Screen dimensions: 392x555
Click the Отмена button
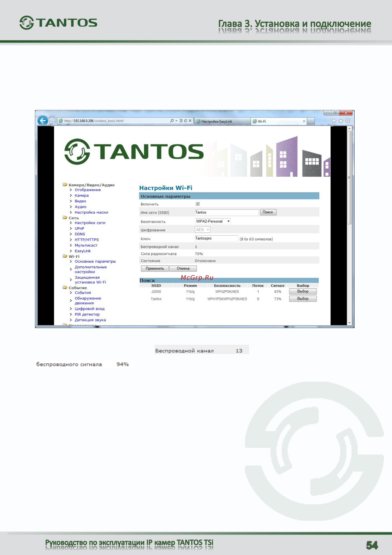183,268
